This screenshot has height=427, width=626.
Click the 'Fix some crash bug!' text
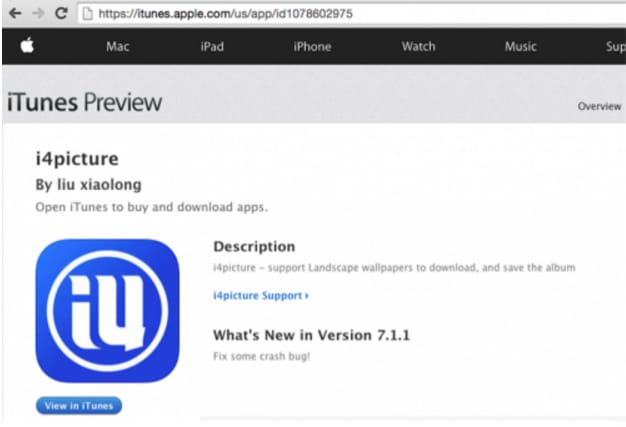[x=261, y=356]
